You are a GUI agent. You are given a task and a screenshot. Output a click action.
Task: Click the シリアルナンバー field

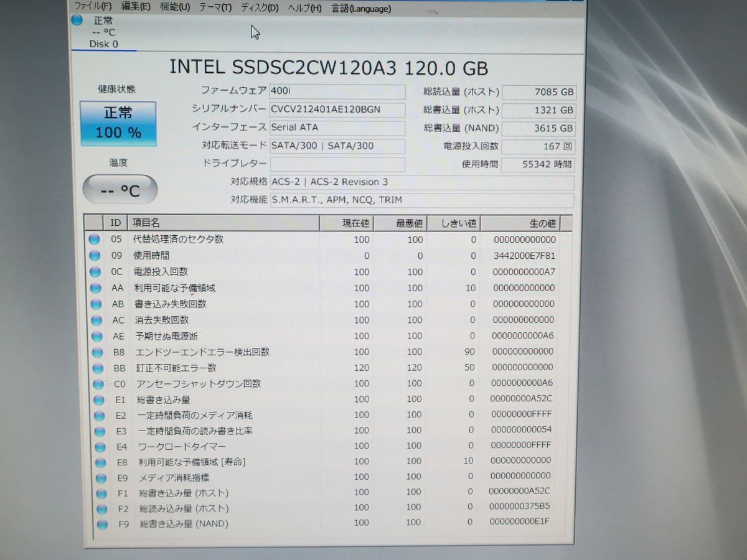[338, 110]
